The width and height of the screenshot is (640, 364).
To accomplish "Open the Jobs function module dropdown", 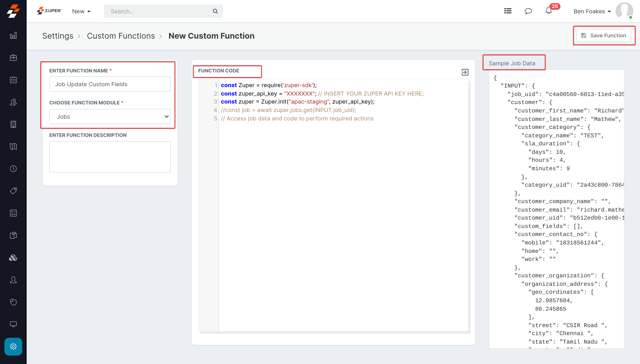I will pyautogui.click(x=110, y=116).
